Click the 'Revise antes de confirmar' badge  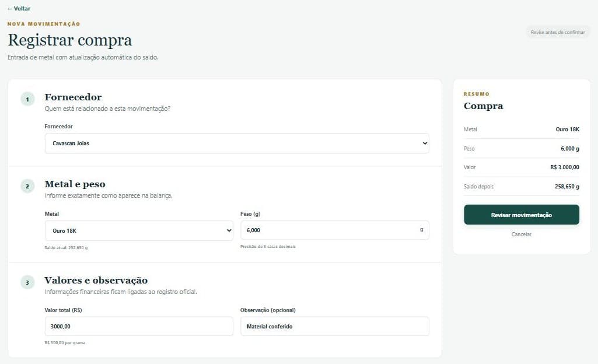(x=558, y=33)
